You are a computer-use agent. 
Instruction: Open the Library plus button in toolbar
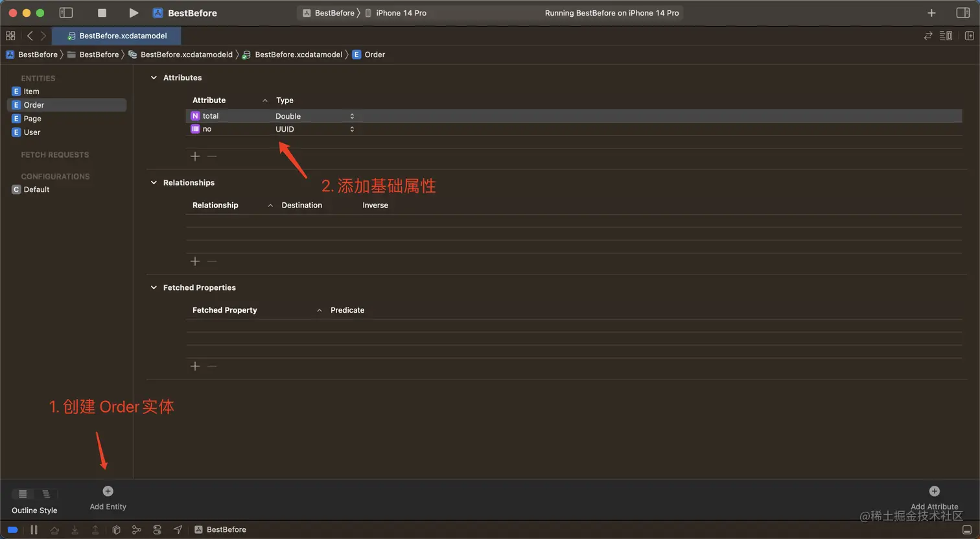pos(931,13)
